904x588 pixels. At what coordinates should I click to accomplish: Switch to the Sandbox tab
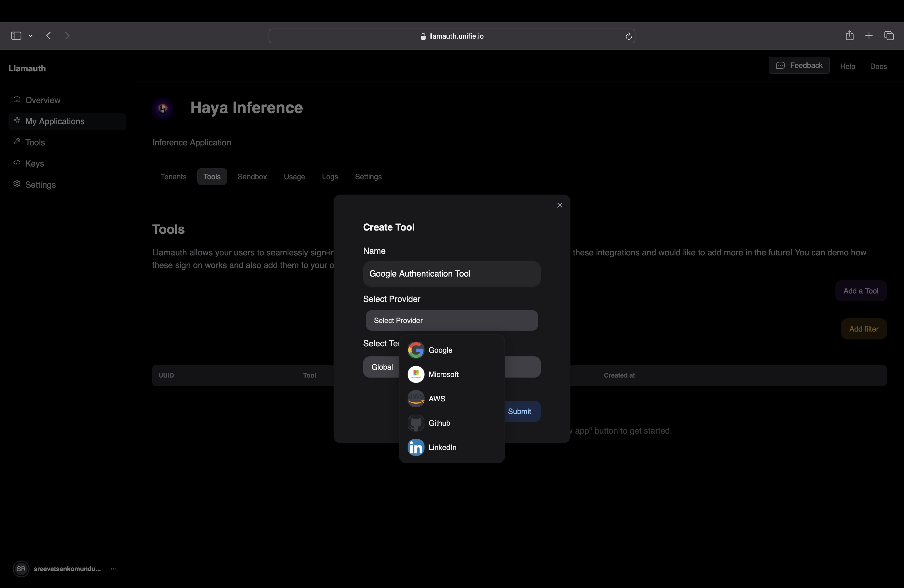(x=252, y=177)
